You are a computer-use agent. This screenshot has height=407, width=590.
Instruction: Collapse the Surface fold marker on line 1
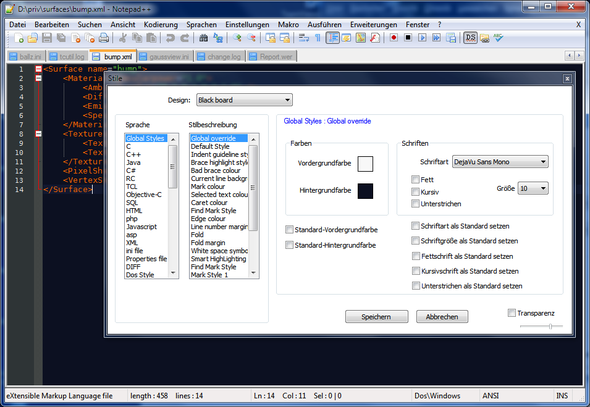[38, 69]
